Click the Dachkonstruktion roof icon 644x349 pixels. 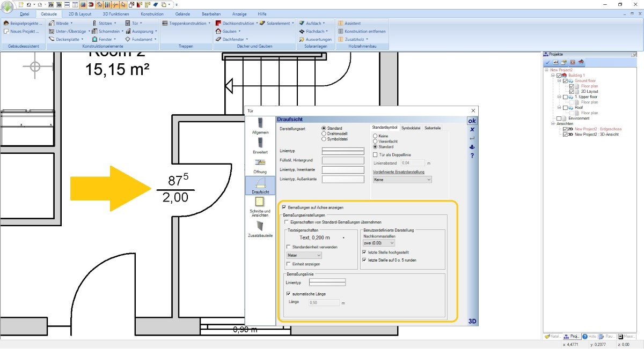click(x=218, y=24)
